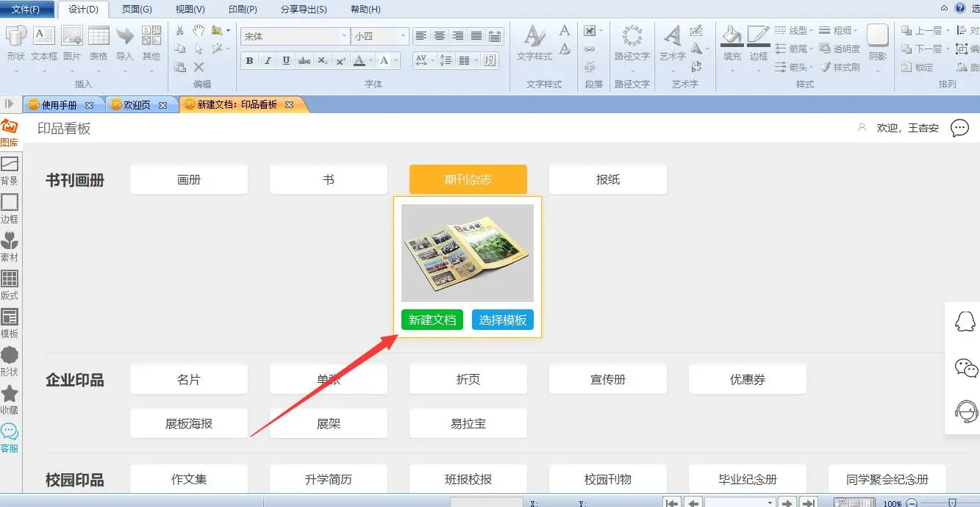The height and width of the screenshot is (507, 980).
Task: Expand the page selector dropdown in status bar
Action: coord(770,503)
